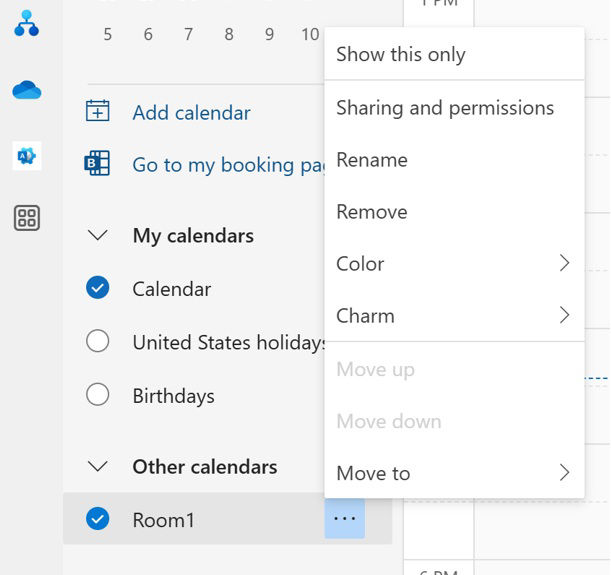Uncheck the Calendar checkbox

(x=97, y=288)
